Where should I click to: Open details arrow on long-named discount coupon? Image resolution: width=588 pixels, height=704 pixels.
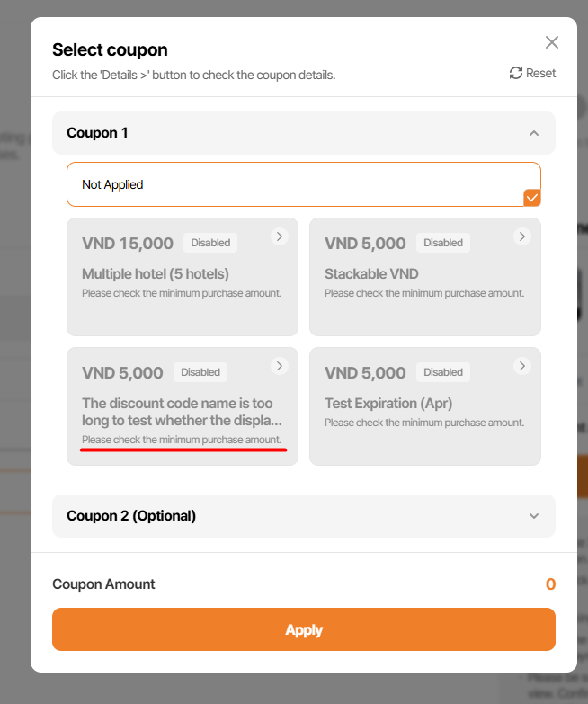pyautogui.click(x=280, y=366)
